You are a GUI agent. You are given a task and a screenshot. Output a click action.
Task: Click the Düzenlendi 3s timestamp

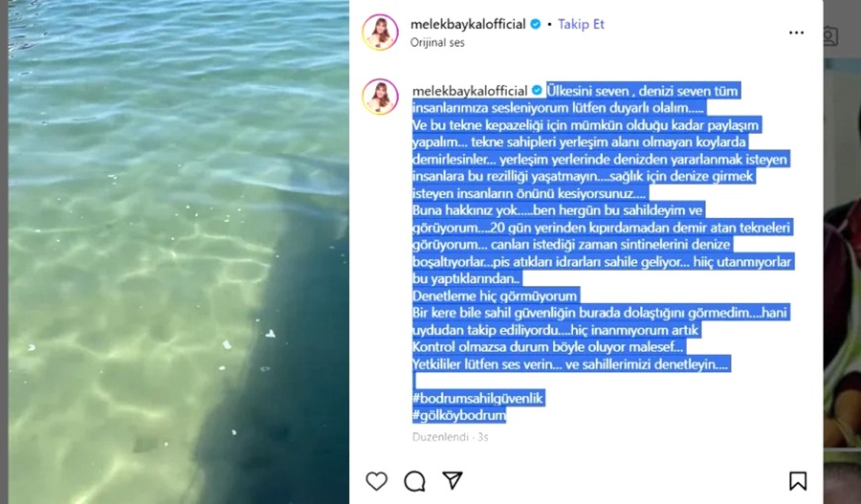[451, 437]
